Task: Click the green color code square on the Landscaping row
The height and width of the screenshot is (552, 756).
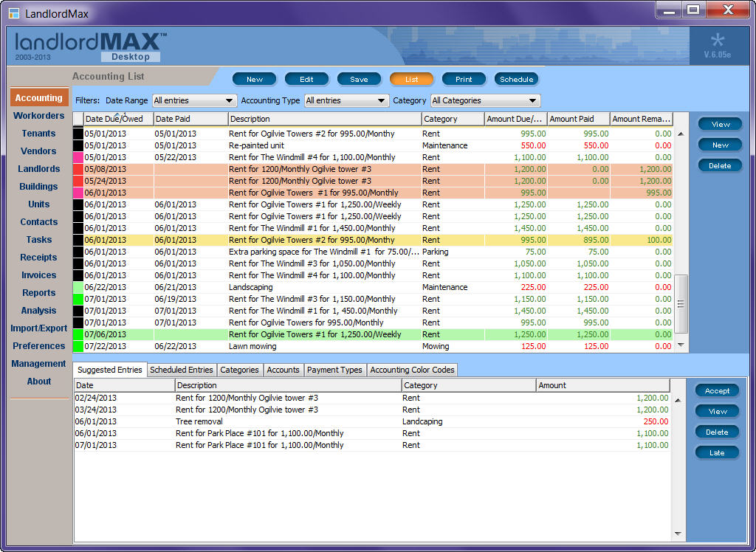Action: 77,287
